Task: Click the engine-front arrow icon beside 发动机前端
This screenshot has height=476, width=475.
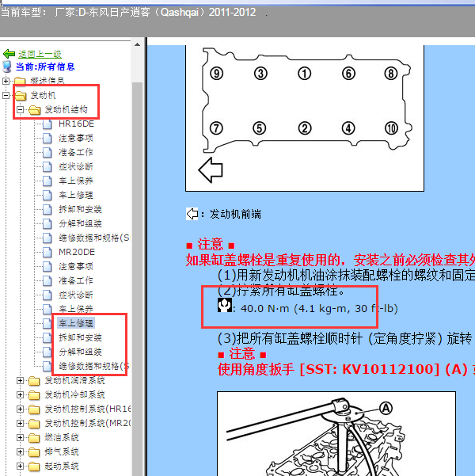Action: coord(192,214)
